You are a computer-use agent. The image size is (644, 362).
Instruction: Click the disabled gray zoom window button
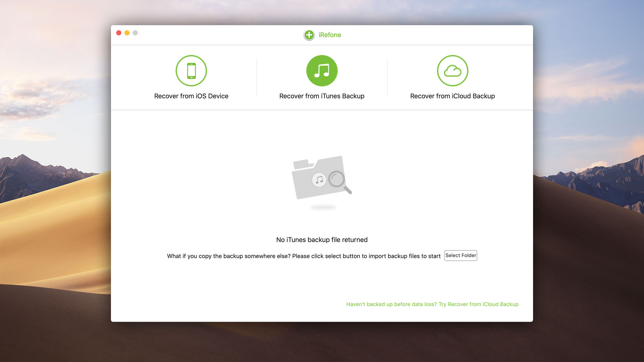point(135,33)
